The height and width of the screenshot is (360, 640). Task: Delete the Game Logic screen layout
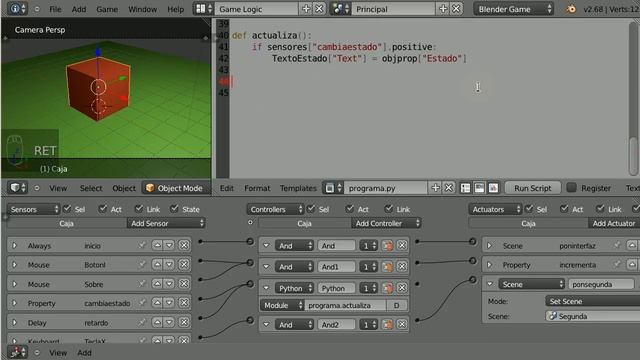tap(319, 9)
